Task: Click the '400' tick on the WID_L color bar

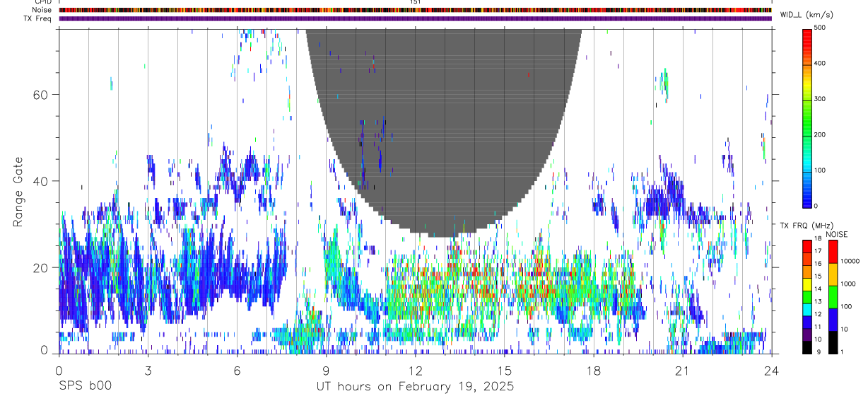Action: [820, 63]
